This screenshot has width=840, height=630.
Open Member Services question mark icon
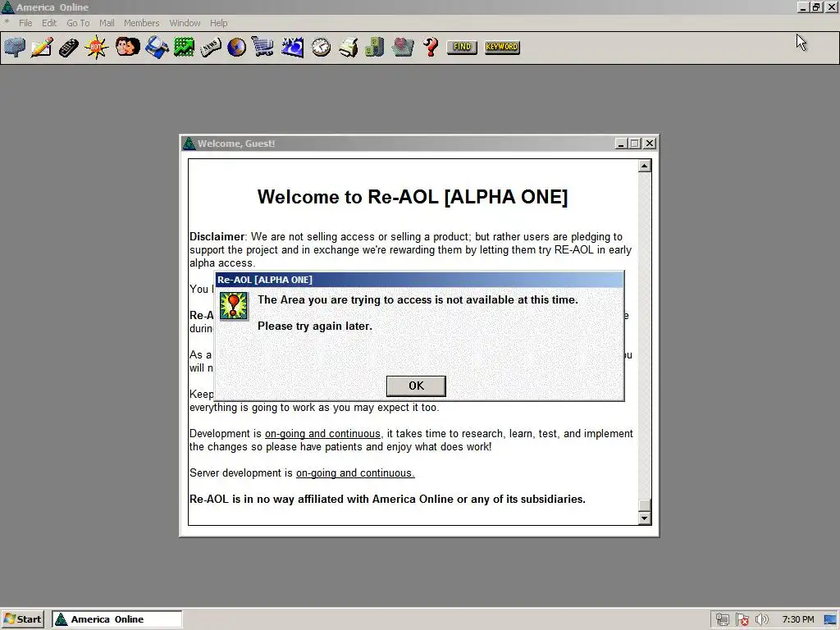click(431, 47)
